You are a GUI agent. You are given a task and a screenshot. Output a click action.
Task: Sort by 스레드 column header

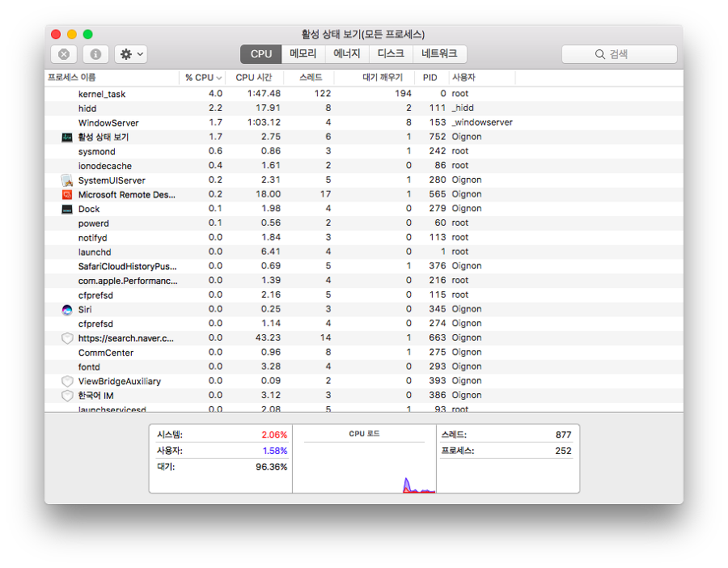(309, 78)
